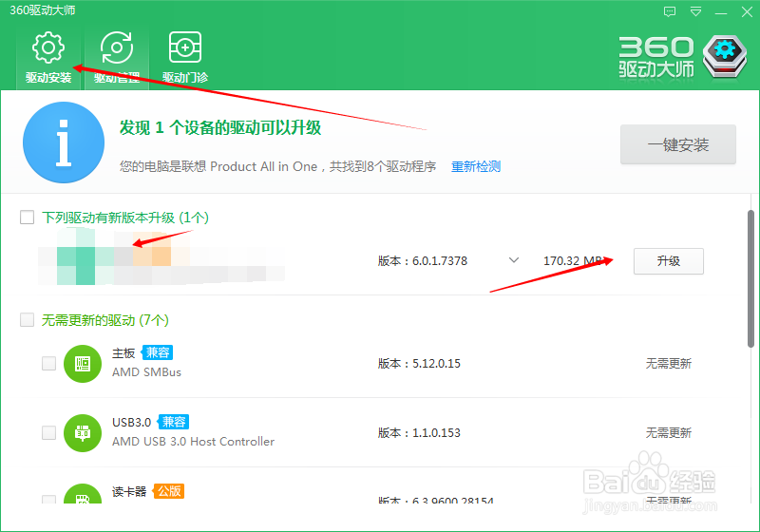Viewport: 760px width, 532px height.
Task: Close the 360驱动大师 window
Action: 747,11
